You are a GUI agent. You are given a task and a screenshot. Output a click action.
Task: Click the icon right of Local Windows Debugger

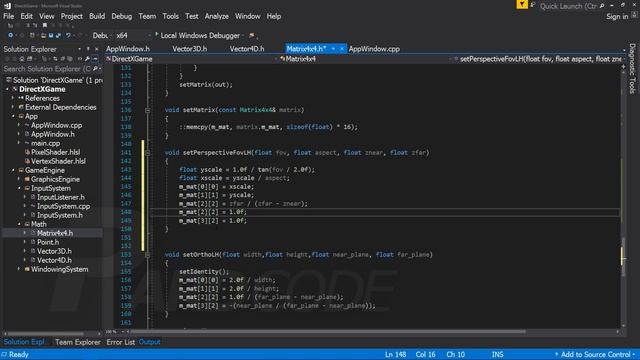(251, 36)
